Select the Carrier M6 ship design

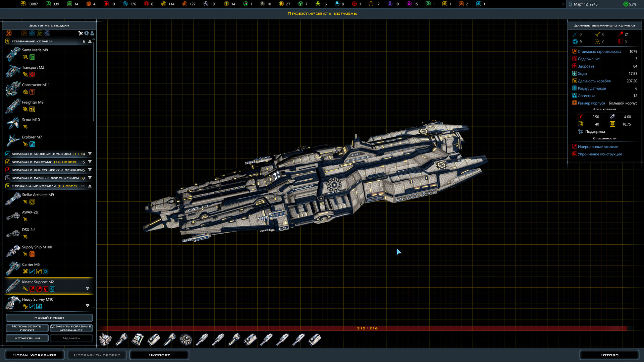[x=31, y=264]
